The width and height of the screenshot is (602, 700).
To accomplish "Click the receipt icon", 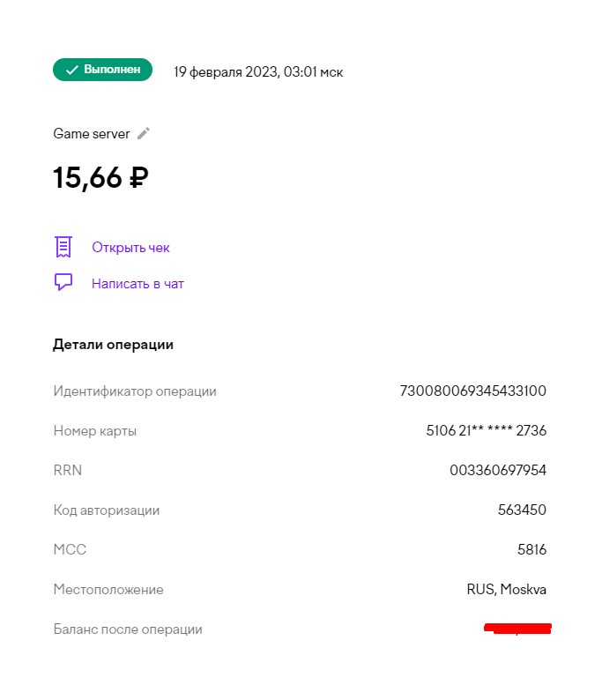I will (63, 247).
